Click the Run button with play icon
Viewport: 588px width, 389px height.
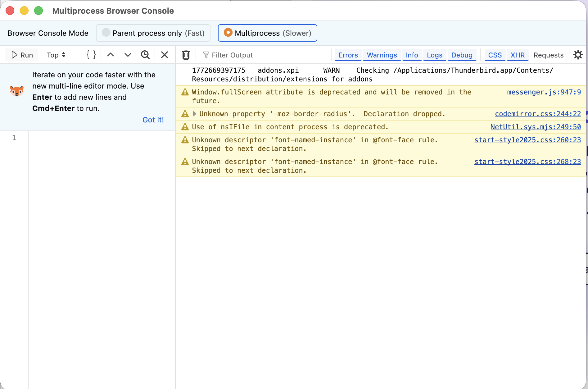coord(22,55)
